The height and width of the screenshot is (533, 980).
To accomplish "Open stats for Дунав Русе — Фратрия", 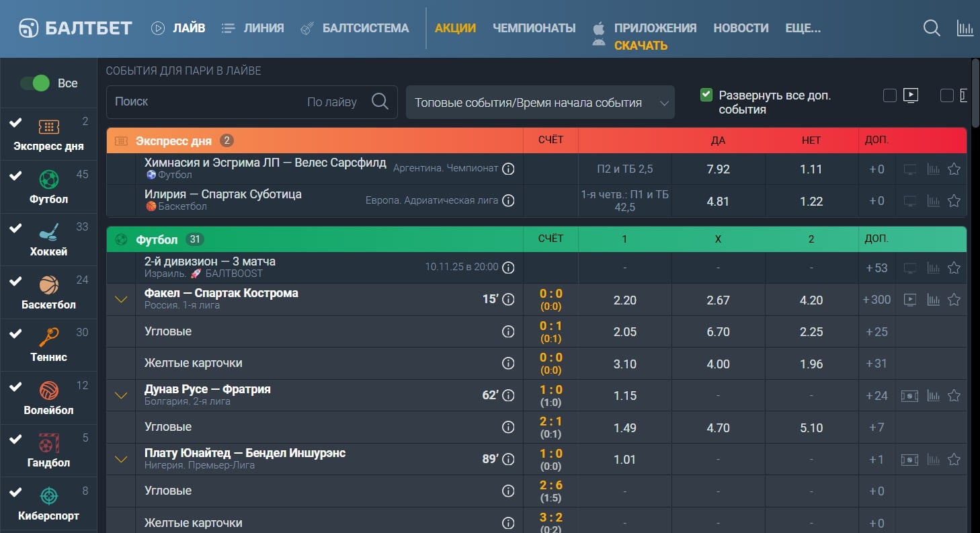I will tap(933, 396).
